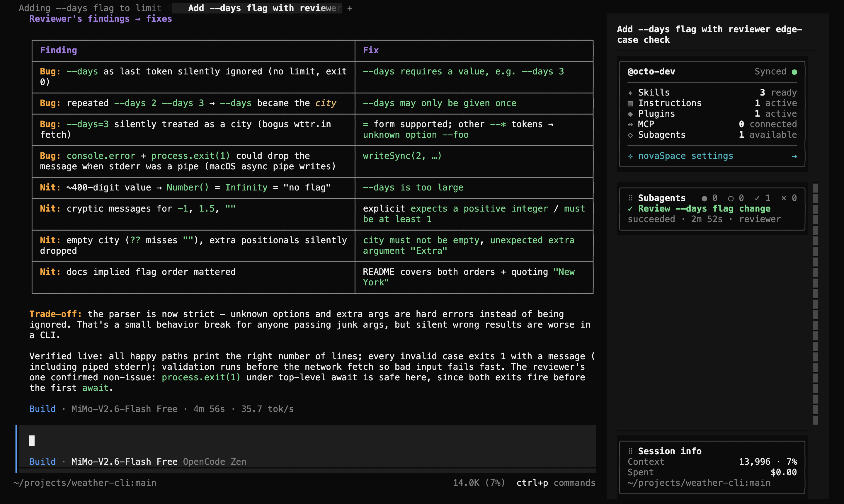Click the Skills sparkle icon

(630, 93)
